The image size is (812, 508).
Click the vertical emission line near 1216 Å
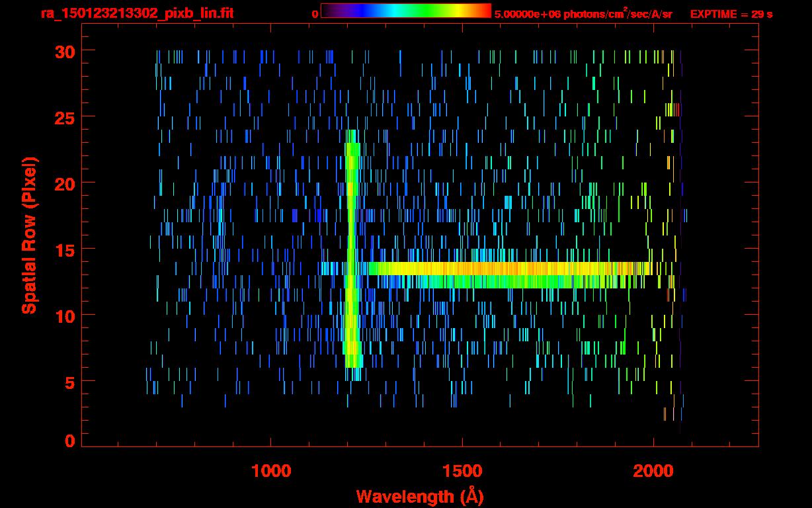352,255
